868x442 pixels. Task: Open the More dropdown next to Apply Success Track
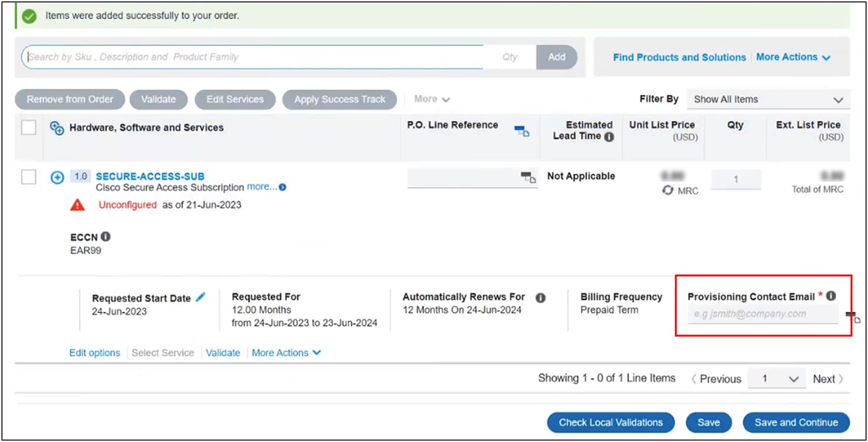pyautogui.click(x=432, y=99)
